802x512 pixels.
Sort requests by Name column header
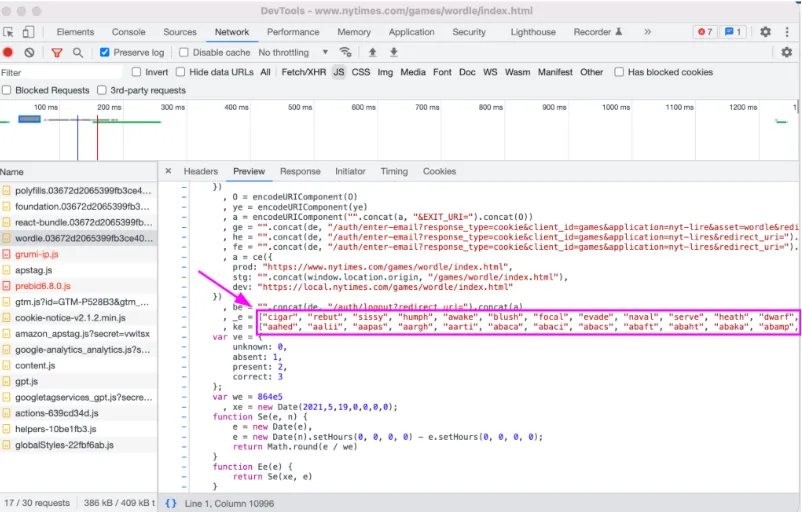(78, 172)
